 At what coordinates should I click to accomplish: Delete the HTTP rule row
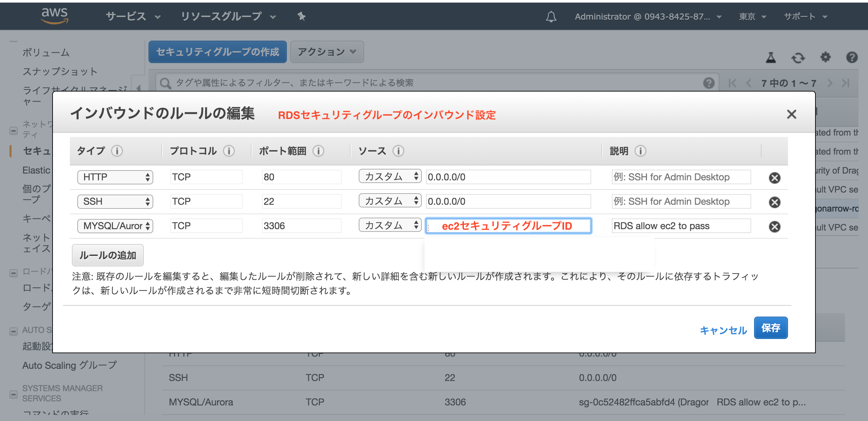point(774,178)
